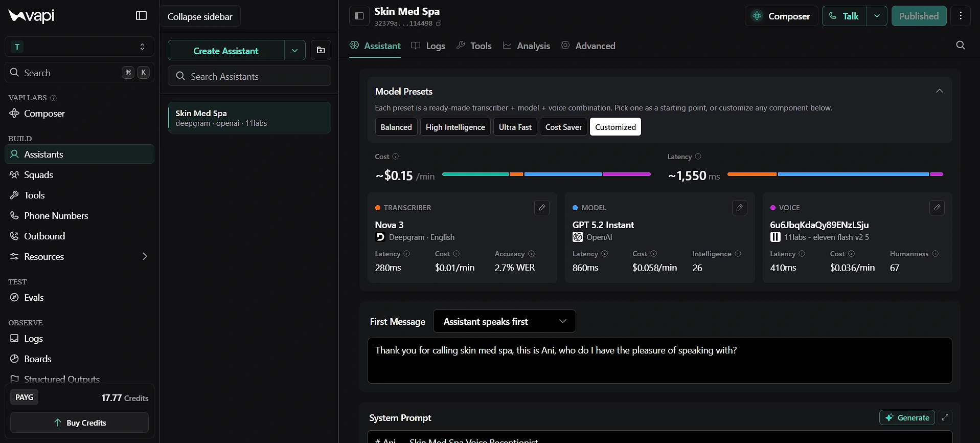Open Squads in the sidebar

(x=79, y=174)
